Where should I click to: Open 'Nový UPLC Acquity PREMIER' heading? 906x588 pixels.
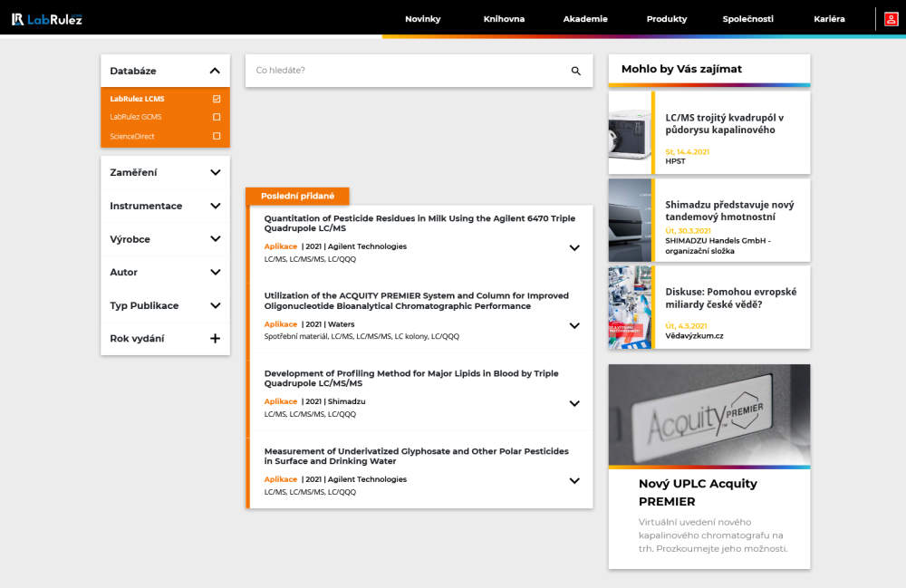[698, 492]
